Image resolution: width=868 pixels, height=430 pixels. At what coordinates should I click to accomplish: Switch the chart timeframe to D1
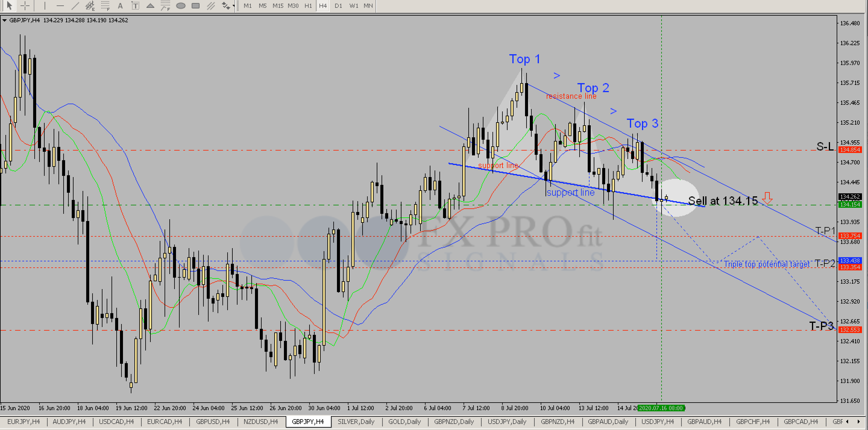coord(338,6)
